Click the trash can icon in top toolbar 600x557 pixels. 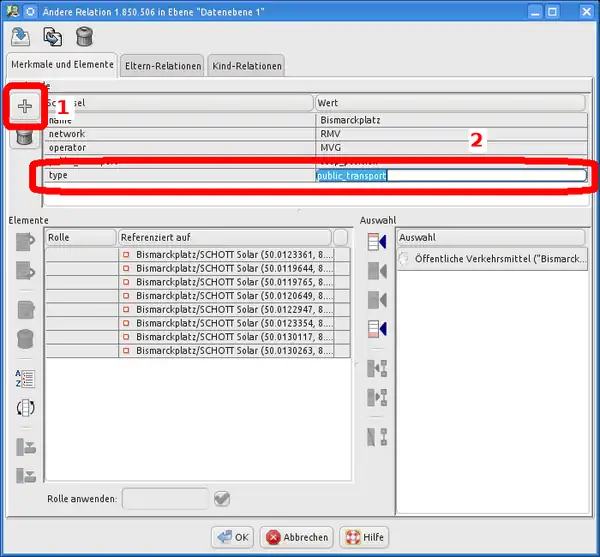click(x=84, y=36)
